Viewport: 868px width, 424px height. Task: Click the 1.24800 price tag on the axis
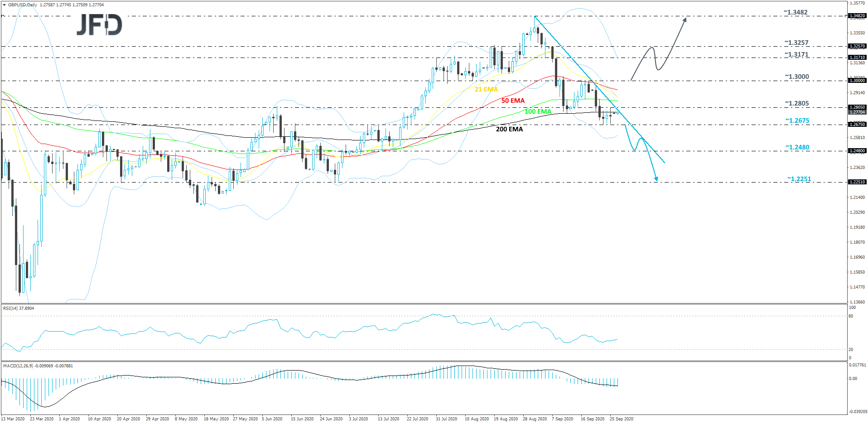857,151
